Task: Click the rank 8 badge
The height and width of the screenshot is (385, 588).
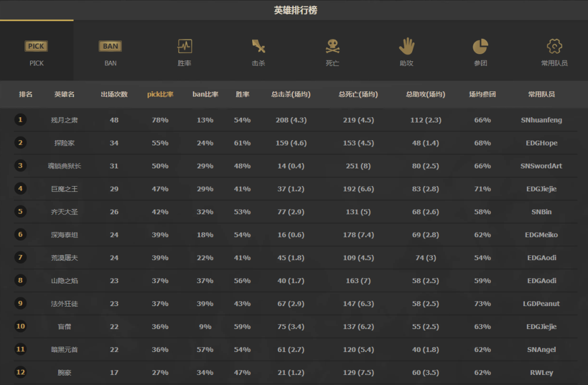Action: click(20, 281)
